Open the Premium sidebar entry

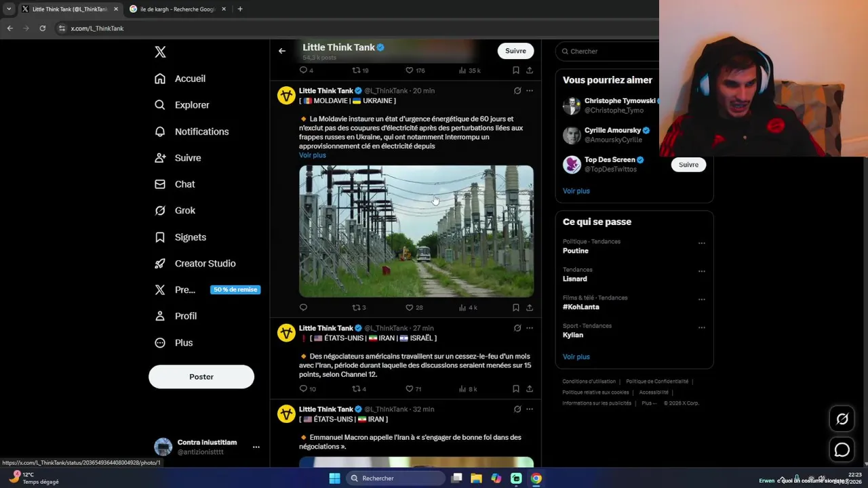pyautogui.click(x=207, y=289)
